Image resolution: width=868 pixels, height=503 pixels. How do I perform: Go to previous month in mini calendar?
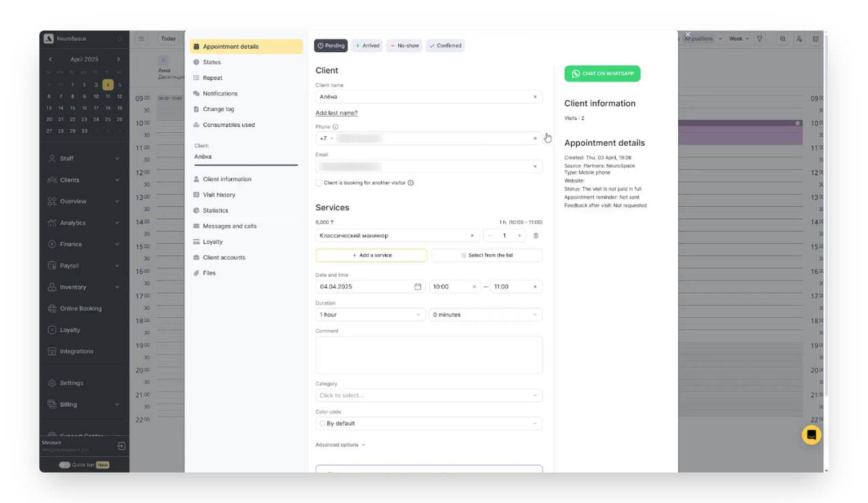(x=50, y=60)
